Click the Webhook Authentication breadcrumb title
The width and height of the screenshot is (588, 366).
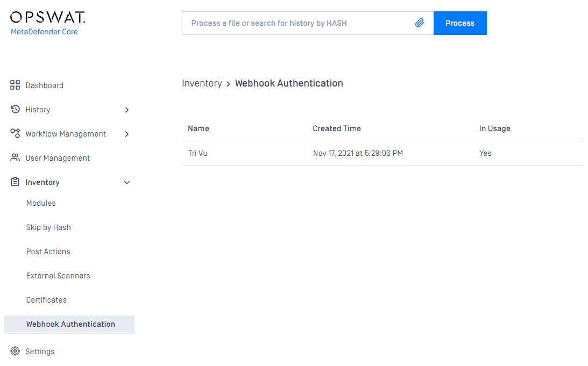[x=289, y=83]
